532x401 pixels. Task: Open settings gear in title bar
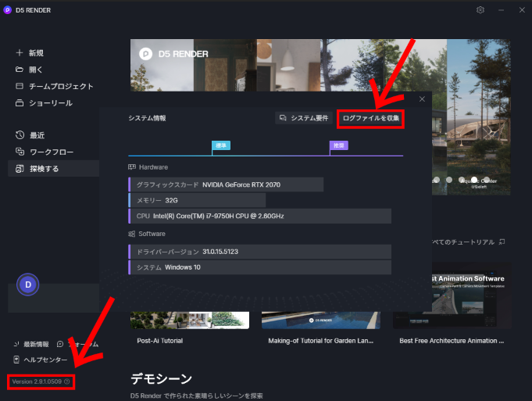pos(480,10)
